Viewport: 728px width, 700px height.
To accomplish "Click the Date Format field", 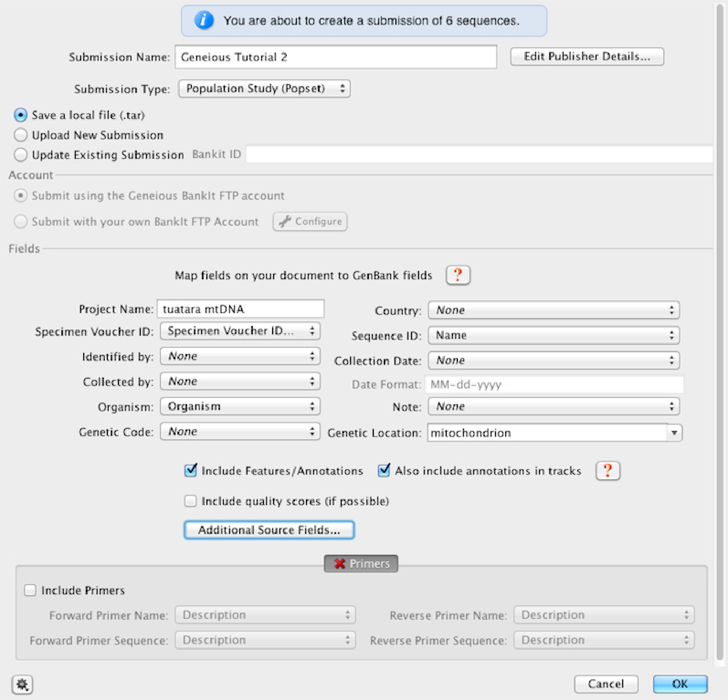I will (x=554, y=385).
